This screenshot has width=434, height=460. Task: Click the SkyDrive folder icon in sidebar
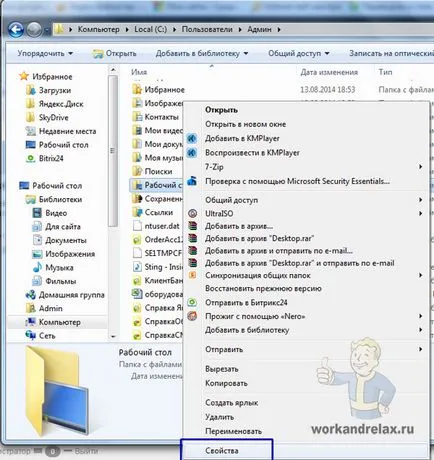31,117
